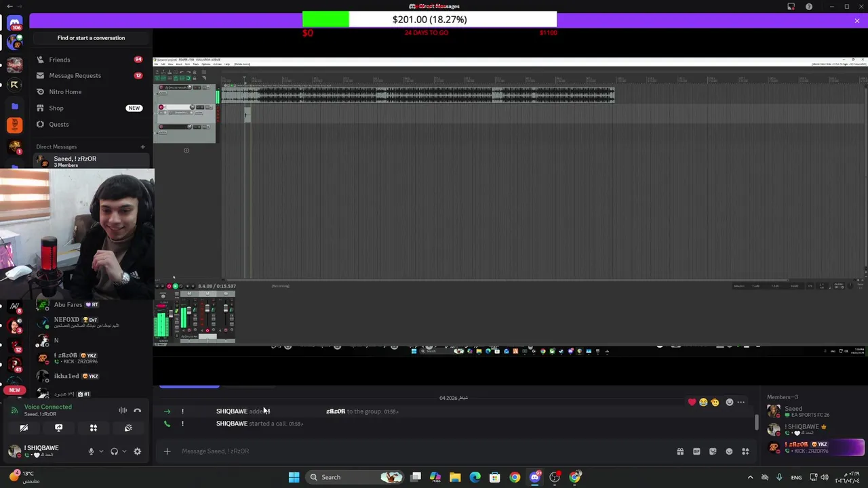Open the server with black R logo
Screen dimensions: 868x488
(x=14, y=85)
